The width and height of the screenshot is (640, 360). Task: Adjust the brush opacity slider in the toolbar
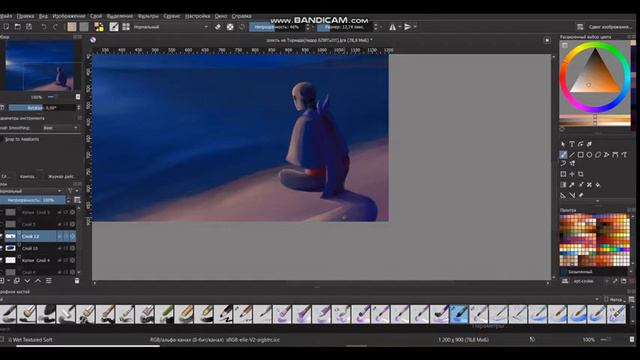pos(277,27)
